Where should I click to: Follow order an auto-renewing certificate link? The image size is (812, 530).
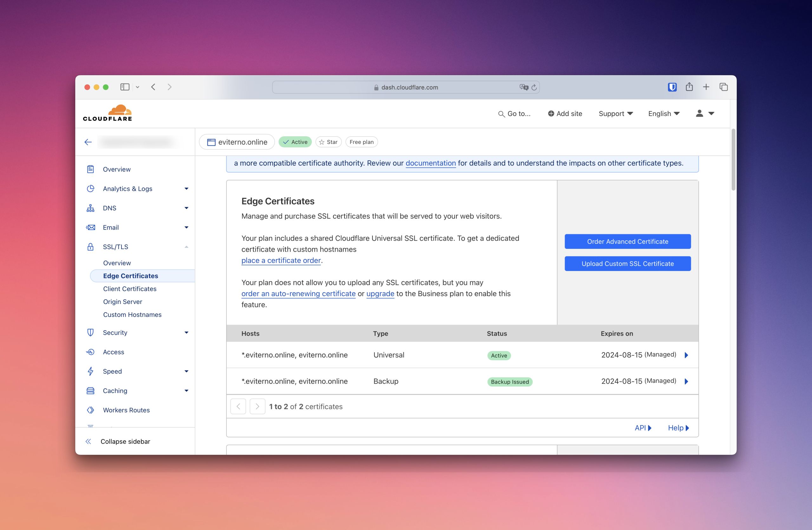[x=298, y=294]
